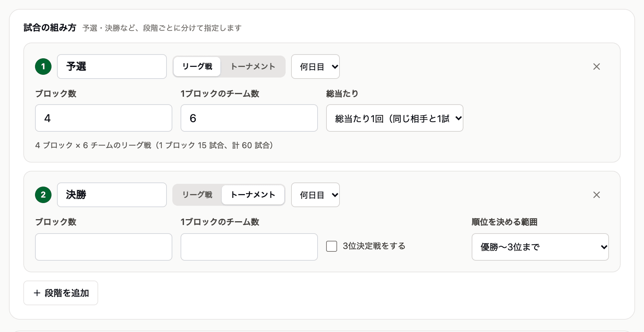Focus the team count field showing 6
Viewport: 644px width, 332px height.
click(249, 118)
